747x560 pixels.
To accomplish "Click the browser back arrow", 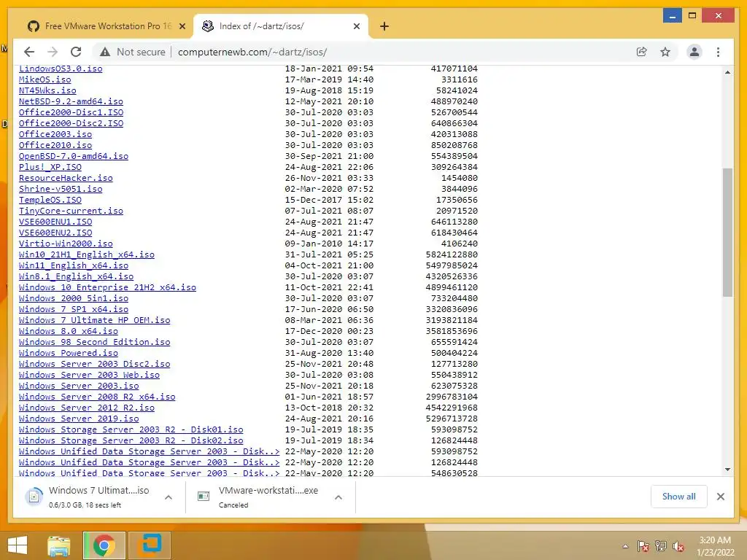I will (29, 52).
